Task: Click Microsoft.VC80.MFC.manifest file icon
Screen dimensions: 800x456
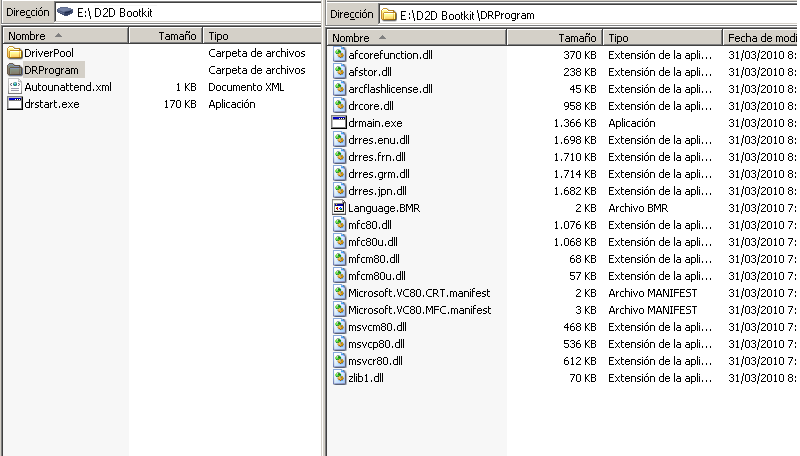Action: [339, 310]
